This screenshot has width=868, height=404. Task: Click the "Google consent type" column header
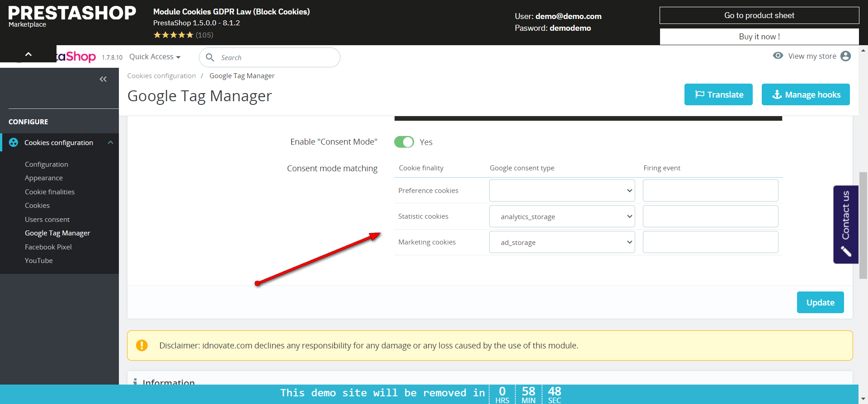click(522, 168)
